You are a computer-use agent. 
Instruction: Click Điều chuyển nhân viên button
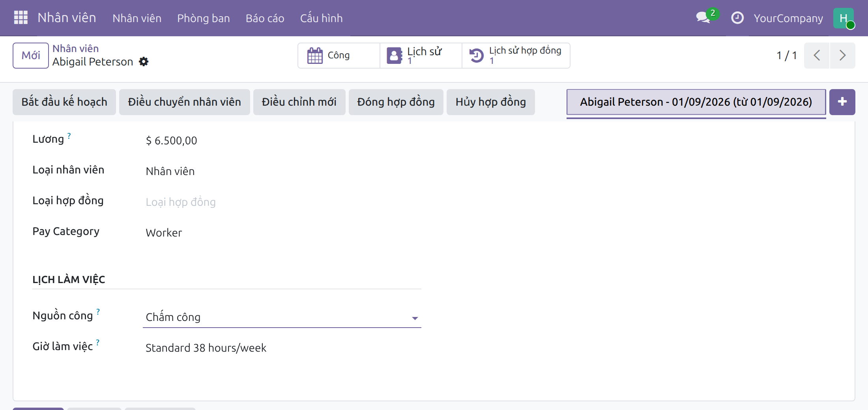[x=184, y=102]
